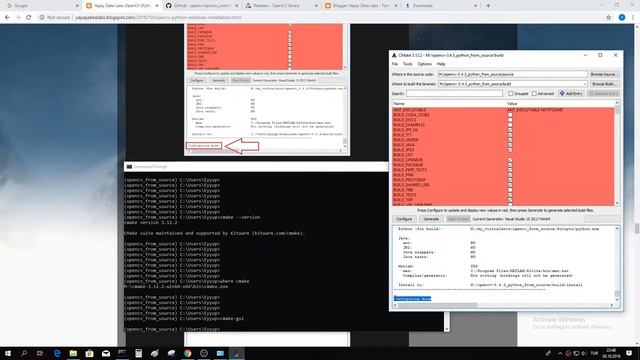Screen dimensions: 640x360
Task: Click the Generate button in the CMake window
Action: click(431, 219)
